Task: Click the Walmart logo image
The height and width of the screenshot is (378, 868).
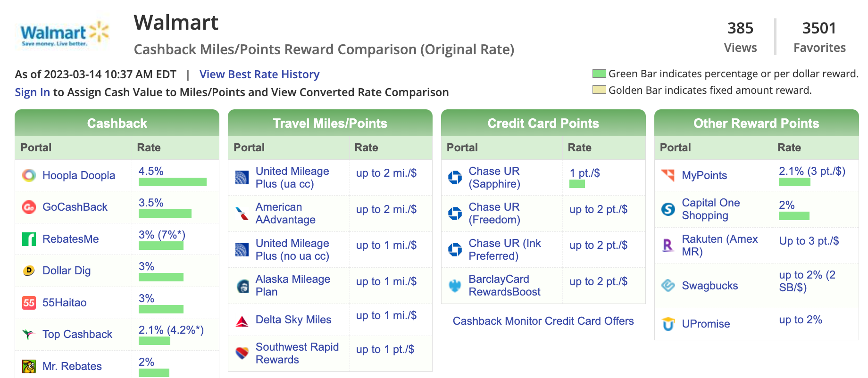Action: [64, 33]
